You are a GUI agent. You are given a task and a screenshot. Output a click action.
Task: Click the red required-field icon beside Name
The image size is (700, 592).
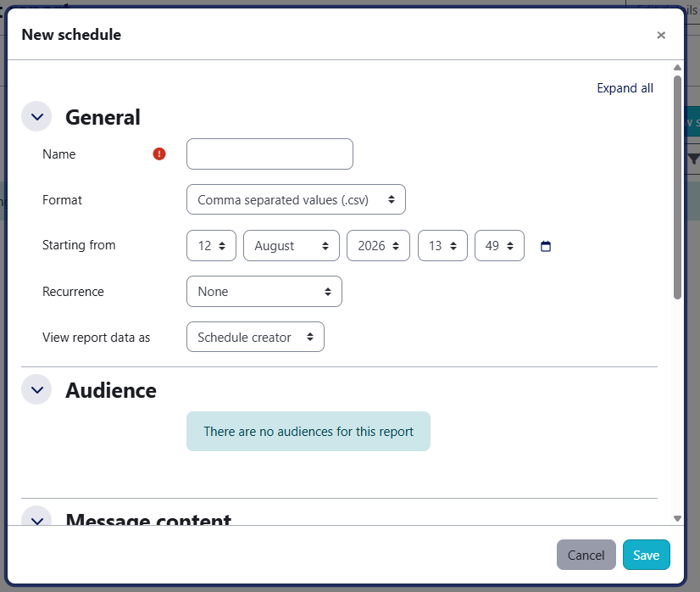tap(159, 154)
